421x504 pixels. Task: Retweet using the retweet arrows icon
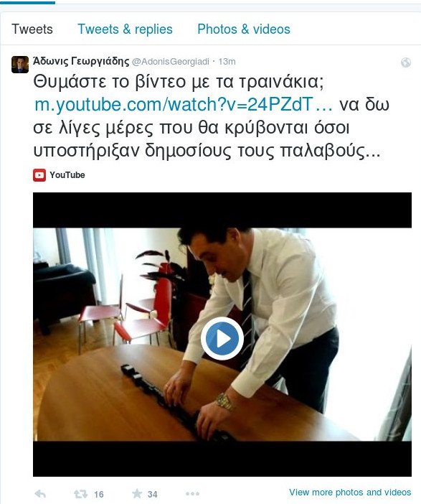80,494
